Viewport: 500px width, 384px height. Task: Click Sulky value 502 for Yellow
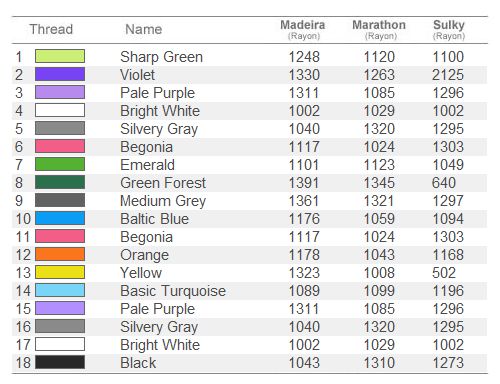point(444,273)
